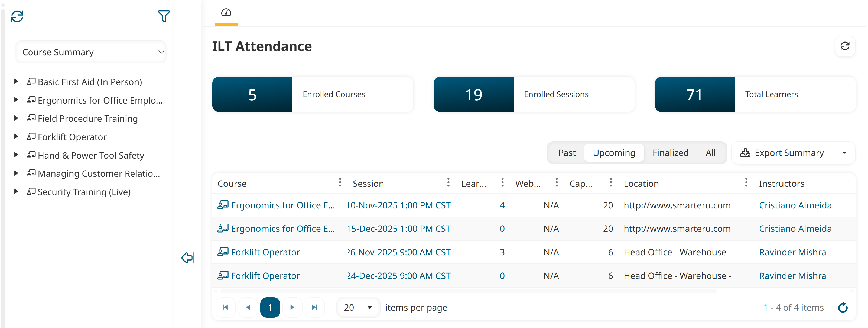Refresh the ILT Attendance report via top-right icon
The height and width of the screenshot is (328, 868).
pos(846,46)
